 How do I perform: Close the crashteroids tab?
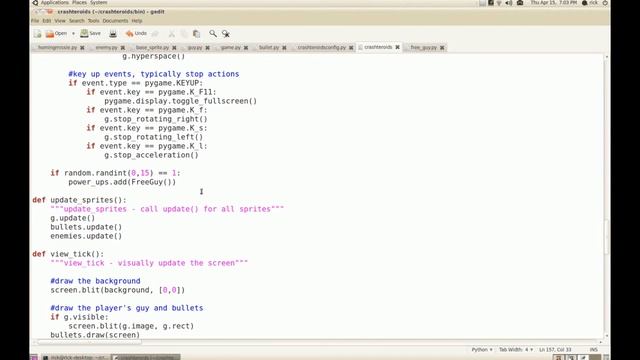coord(398,47)
